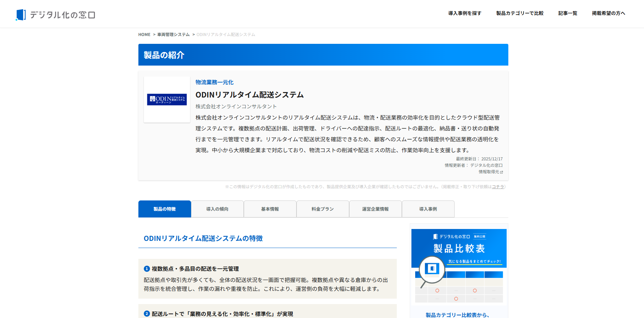Select the 製品の特徴 tab
This screenshot has height=318, width=644.
pos(165,209)
